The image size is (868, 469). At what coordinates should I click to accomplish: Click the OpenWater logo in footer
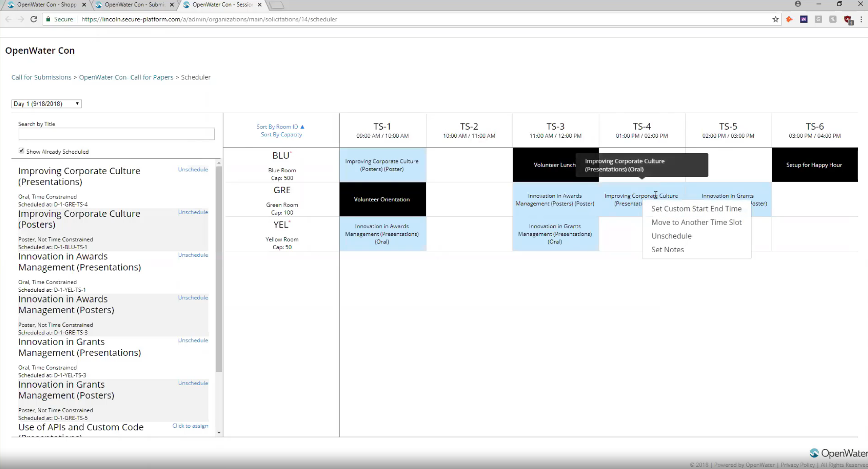click(x=838, y=453)
